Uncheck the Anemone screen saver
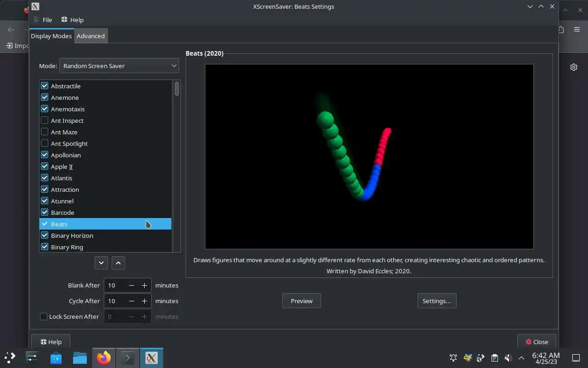 point(45,97)
